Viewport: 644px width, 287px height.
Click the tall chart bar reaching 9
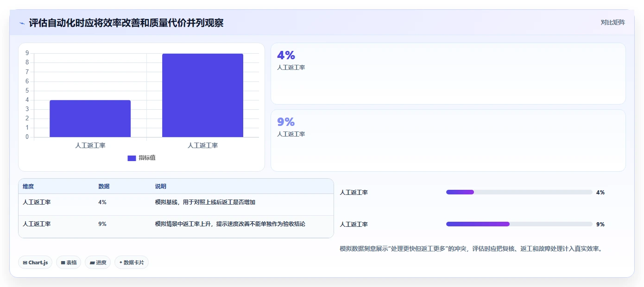(x=202, y=95)
